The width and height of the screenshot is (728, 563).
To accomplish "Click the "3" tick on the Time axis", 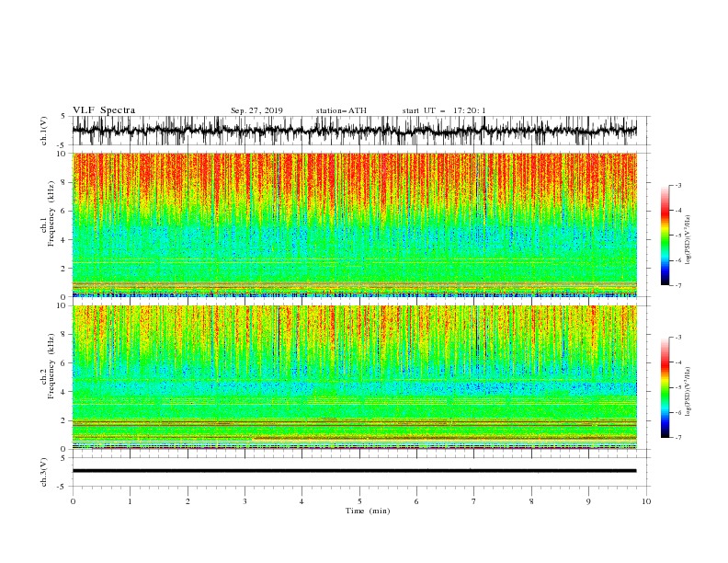I will pos(245,501).
